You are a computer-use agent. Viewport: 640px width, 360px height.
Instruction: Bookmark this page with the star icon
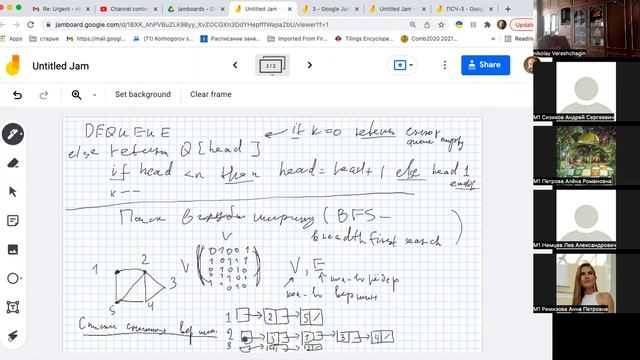tap(441, 24)
